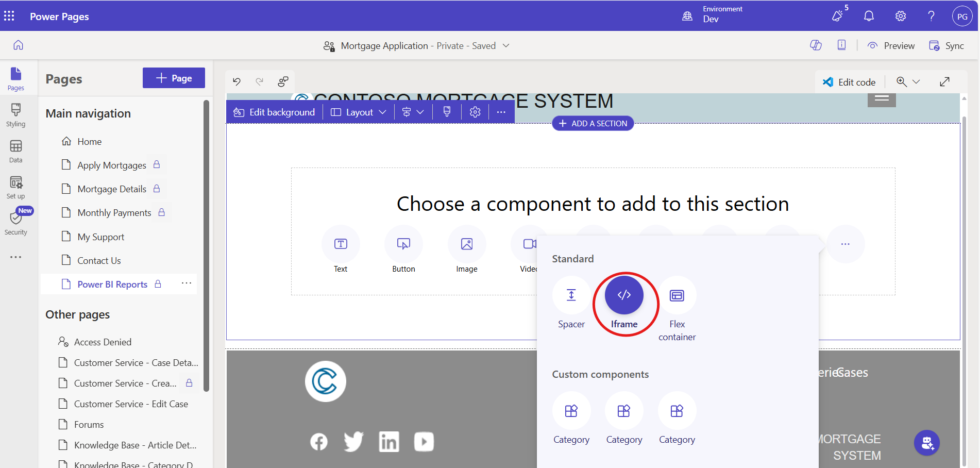
Task: Expand the Layout dropdown
Action: [x=359, y=112]
